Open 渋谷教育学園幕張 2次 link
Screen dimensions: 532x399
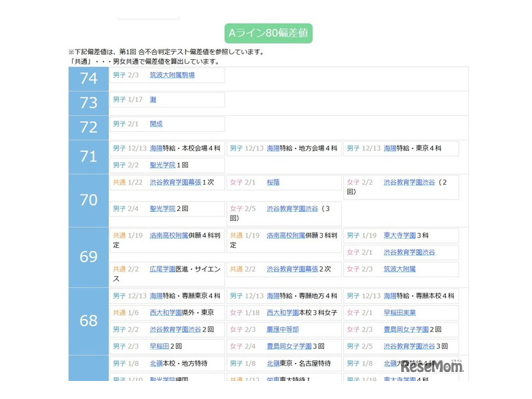(x=292, y=269)
